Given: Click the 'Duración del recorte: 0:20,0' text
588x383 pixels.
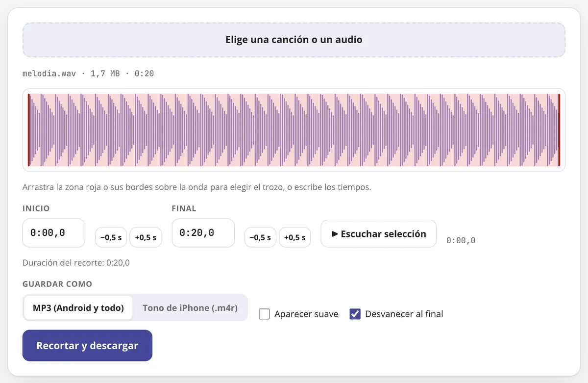Looking at the screenshot, I should click(76, 263).
